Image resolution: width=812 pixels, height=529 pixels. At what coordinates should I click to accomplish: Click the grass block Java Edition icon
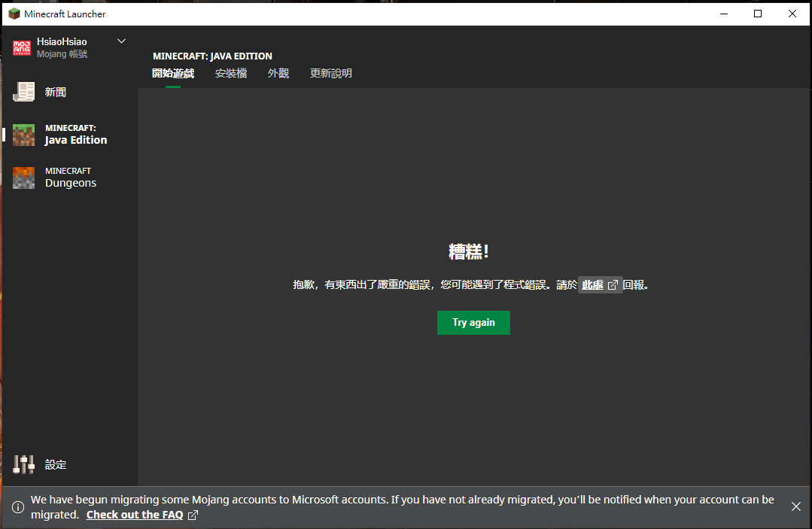click(x=24, y=135)
